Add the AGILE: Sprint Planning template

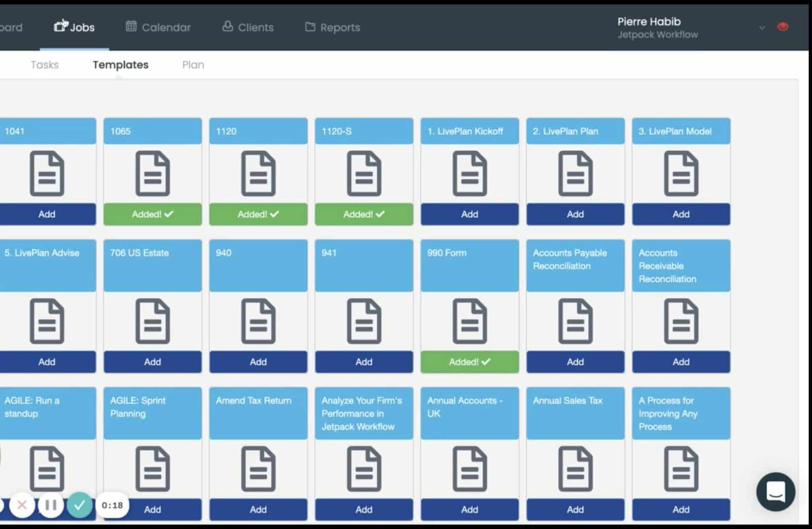(x=153, y=509)
